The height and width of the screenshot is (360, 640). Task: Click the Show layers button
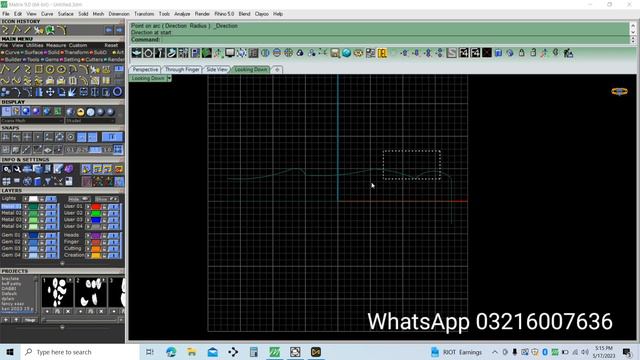(107, 199)
